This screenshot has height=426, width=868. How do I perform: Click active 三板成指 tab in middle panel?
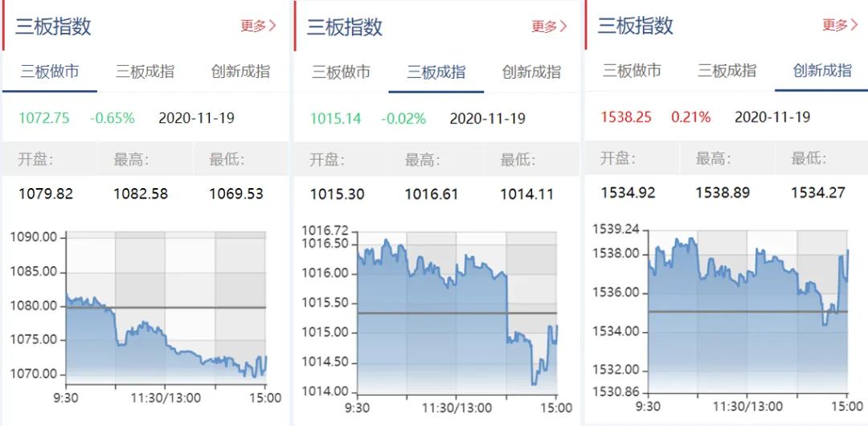pyautogui.click(x=436, y=72)
